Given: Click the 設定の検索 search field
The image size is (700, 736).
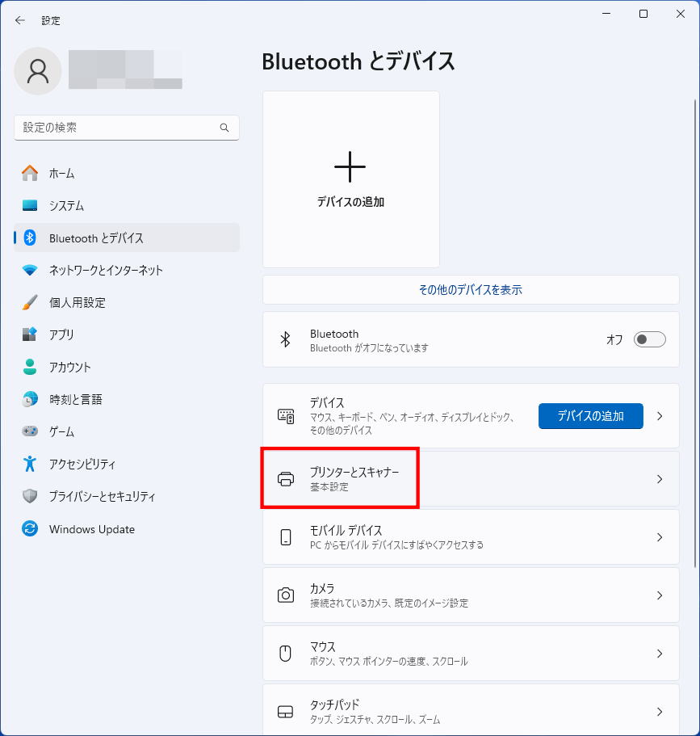Looking at the screenshot, I should tap(117, 128).
